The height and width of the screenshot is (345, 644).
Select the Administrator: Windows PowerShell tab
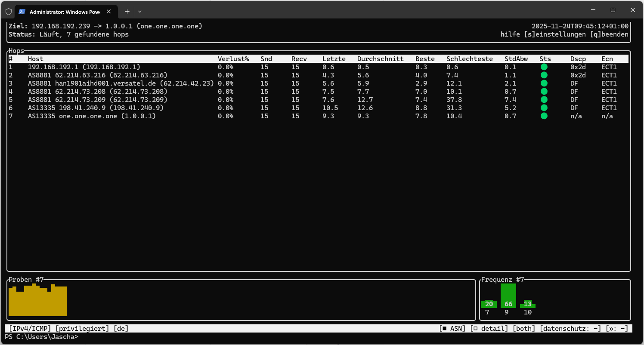66,12
